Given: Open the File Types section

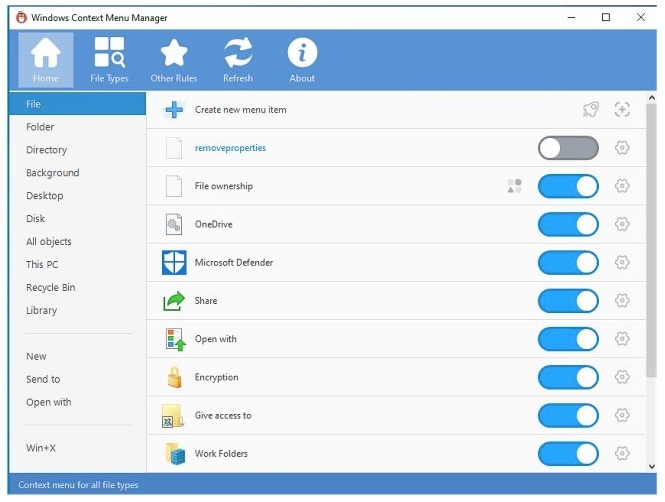Looking at the screenshot, I should [109, 59].
